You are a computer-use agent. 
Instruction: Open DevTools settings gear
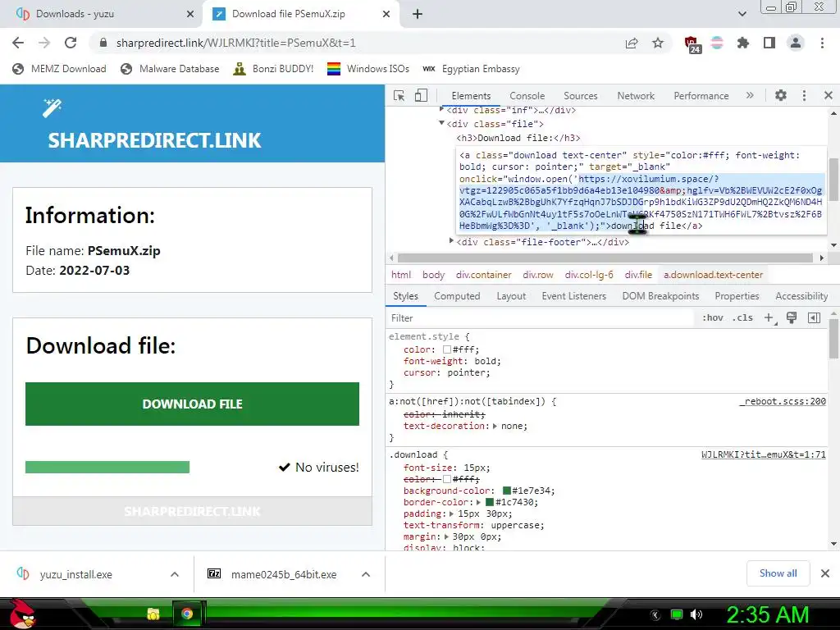click(781, 95)
